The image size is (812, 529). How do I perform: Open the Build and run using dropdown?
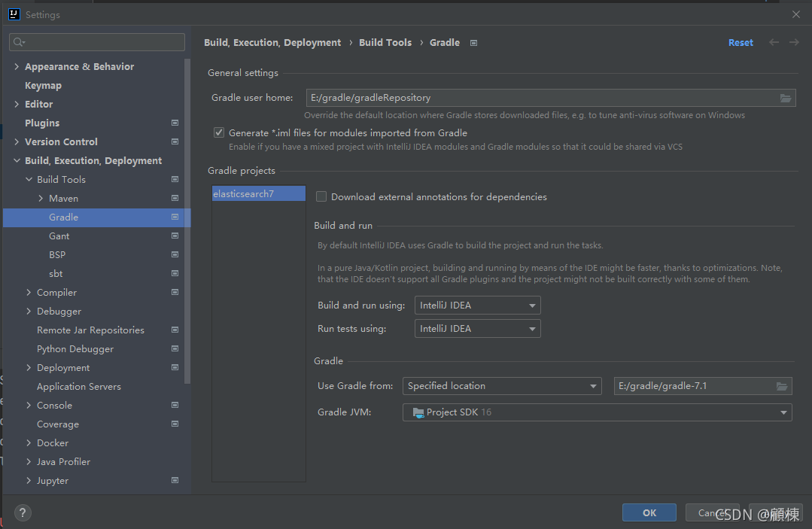point(477,306)
